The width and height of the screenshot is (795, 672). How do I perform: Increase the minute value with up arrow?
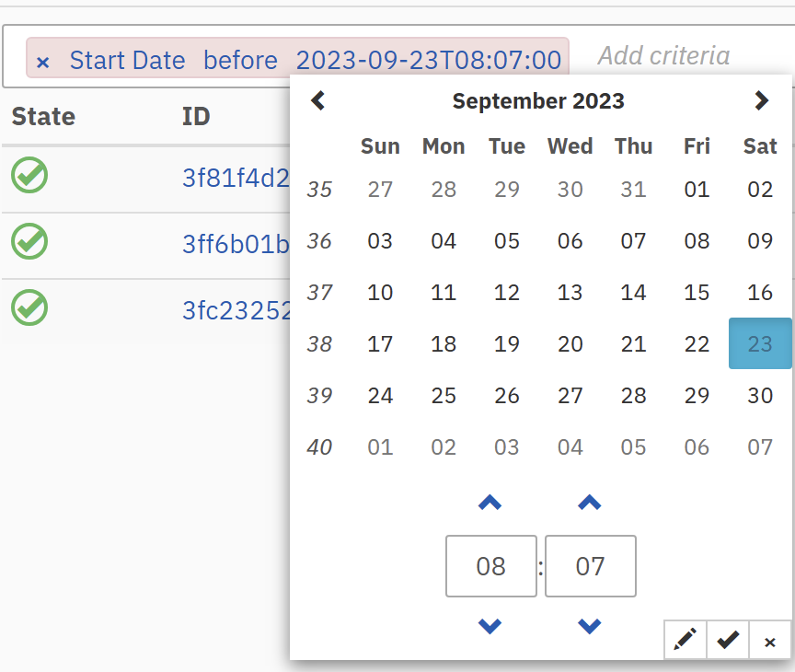click(589, 503)
